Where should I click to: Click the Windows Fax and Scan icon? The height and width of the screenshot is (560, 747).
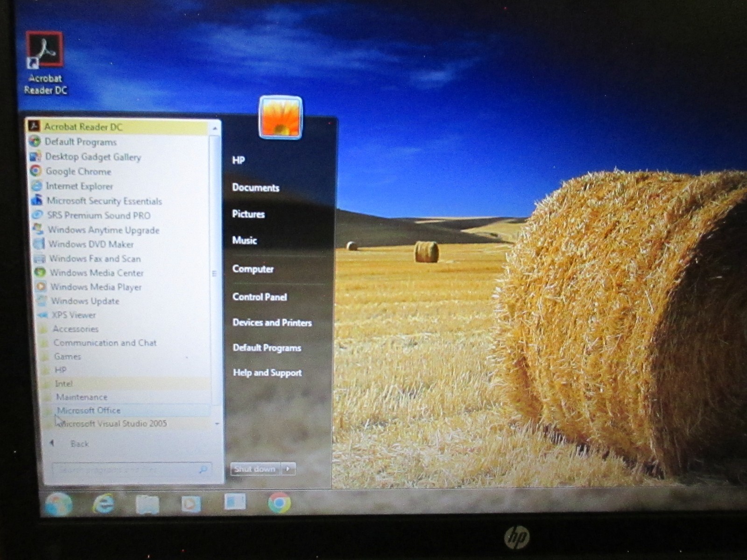tap(40, 258)
